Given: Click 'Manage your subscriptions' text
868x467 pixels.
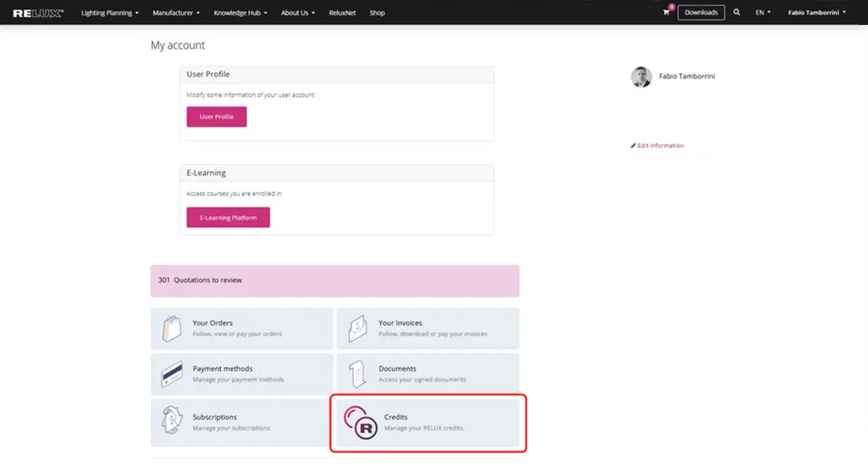Looking at the screenshot, I should click(231, 428).
